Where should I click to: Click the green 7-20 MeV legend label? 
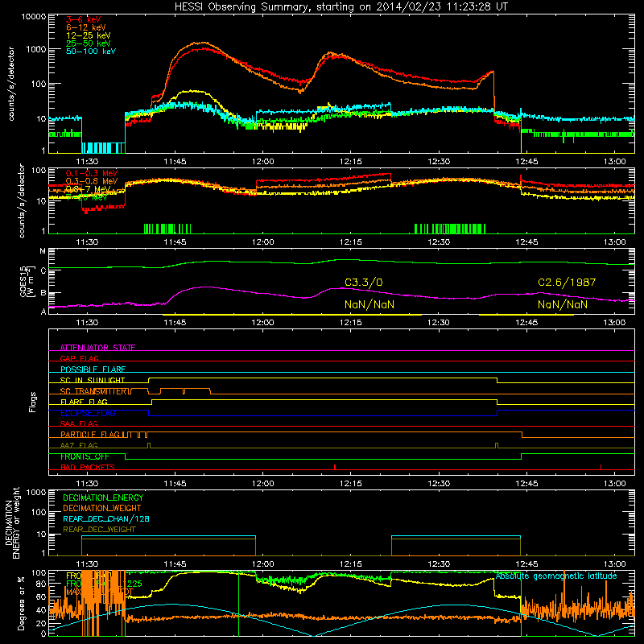87,197
